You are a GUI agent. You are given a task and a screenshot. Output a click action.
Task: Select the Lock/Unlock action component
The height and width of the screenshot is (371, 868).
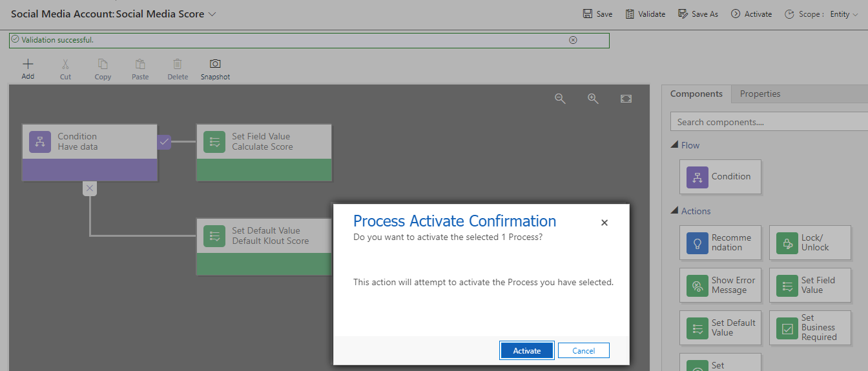(810, 243)
